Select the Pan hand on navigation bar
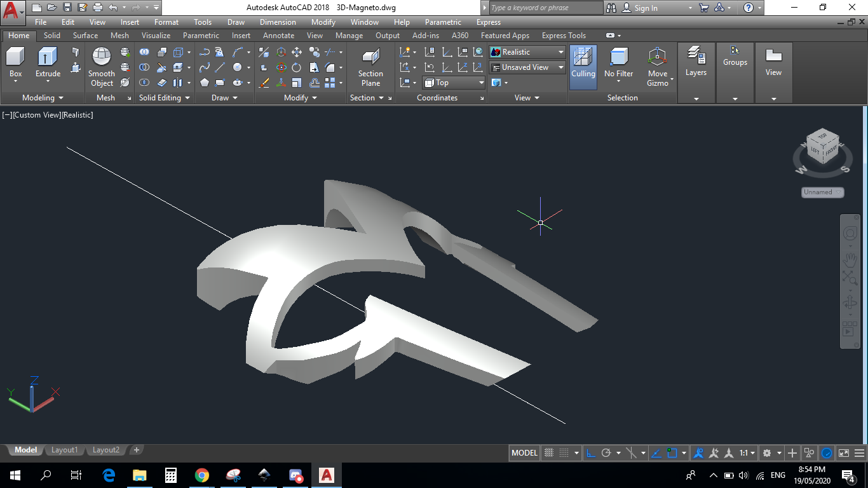 (850, 259)
